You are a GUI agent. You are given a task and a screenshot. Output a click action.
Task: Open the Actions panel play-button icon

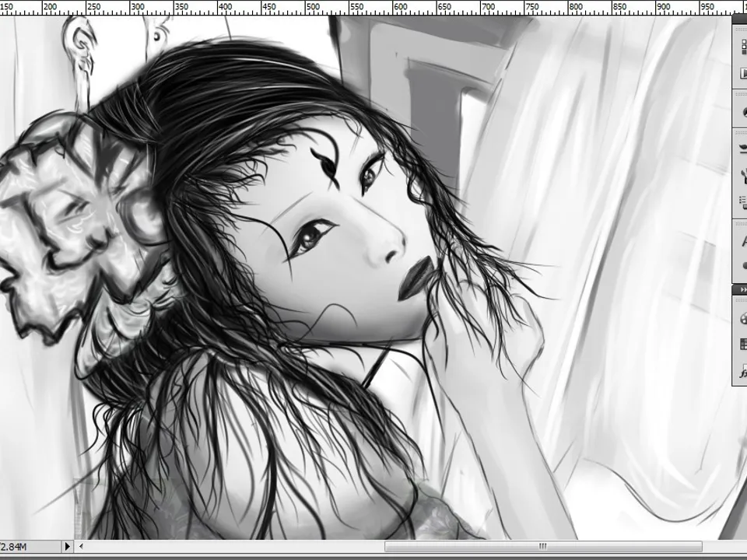(742, 72)
